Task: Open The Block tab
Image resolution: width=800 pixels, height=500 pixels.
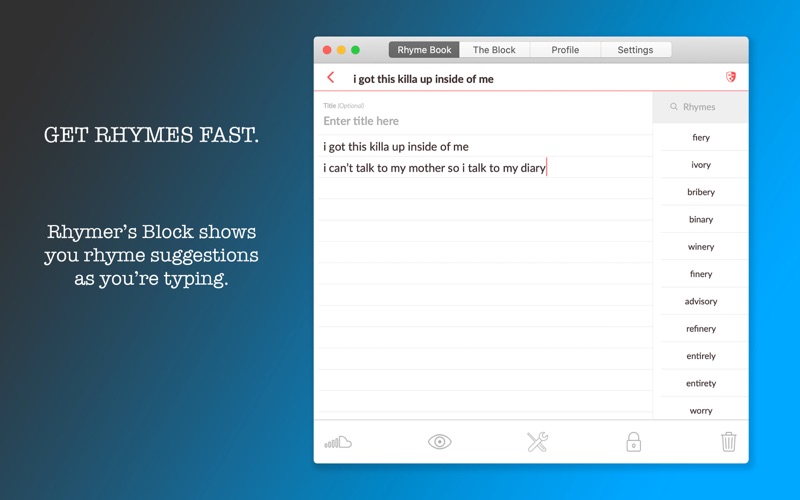Action: point(494,50)
